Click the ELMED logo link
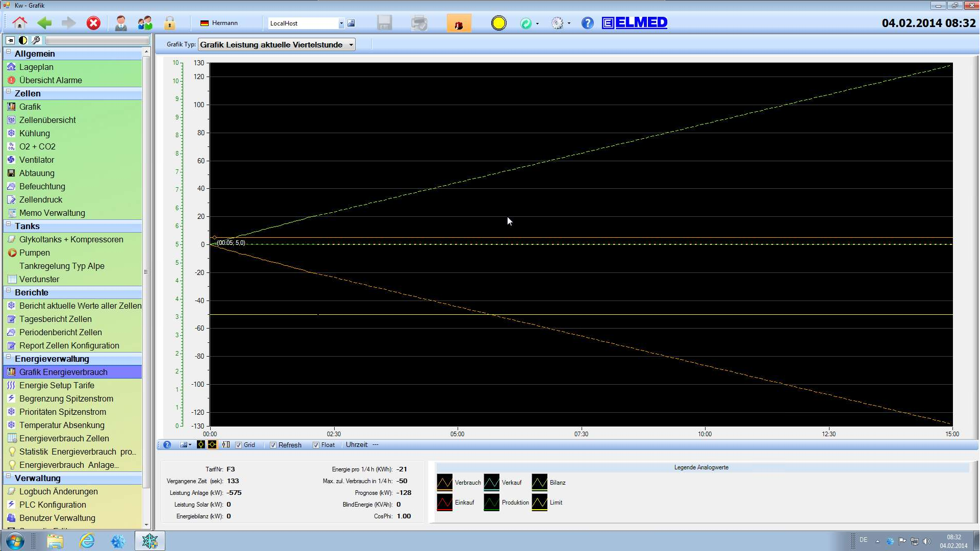980x551 pixels. click(635, 22)
